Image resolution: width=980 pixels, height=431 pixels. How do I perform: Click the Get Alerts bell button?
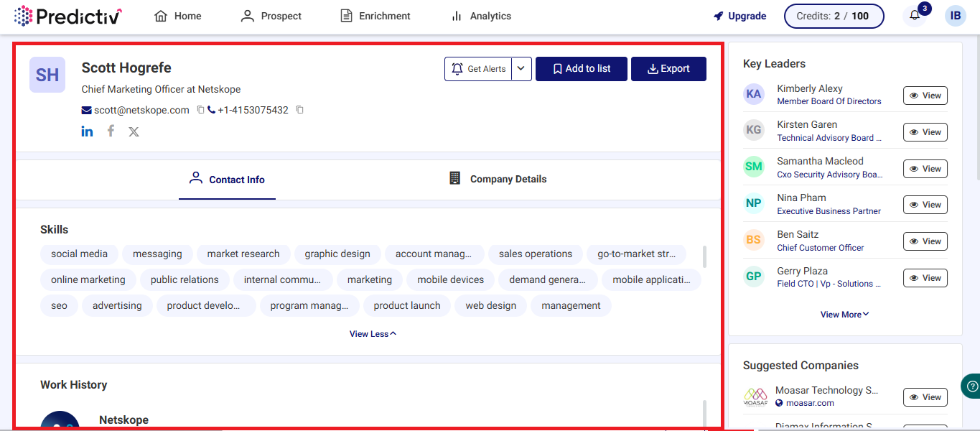(478, 69)
